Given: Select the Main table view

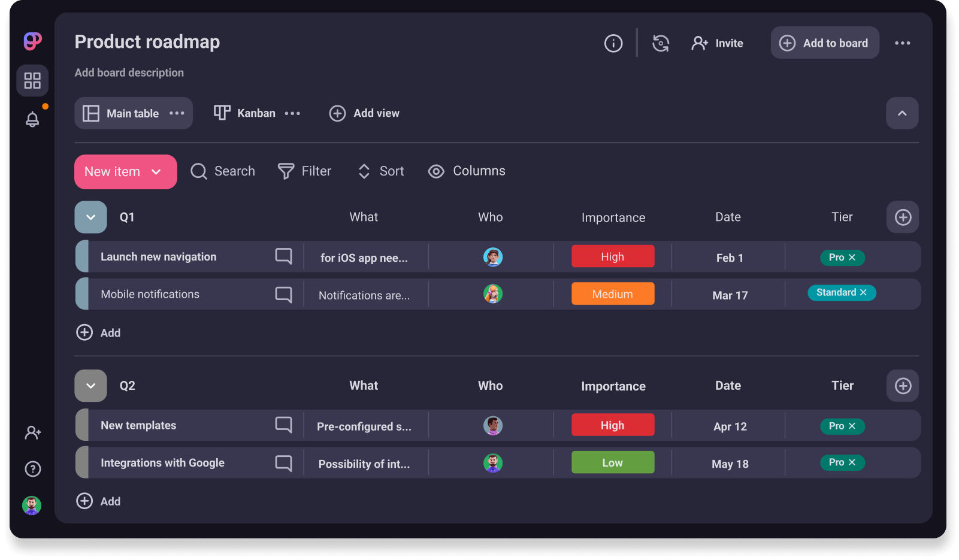Looking at the screenshot, I should [132, 113].
